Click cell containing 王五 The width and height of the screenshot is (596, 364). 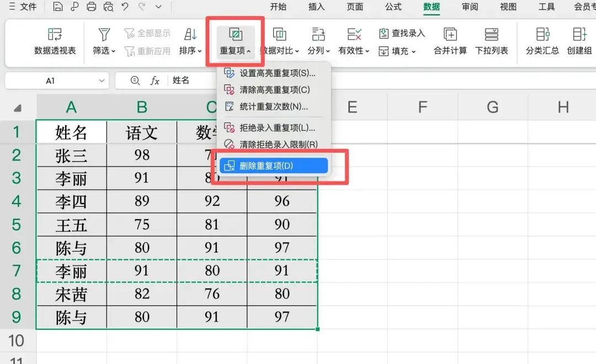coord(71,224)
